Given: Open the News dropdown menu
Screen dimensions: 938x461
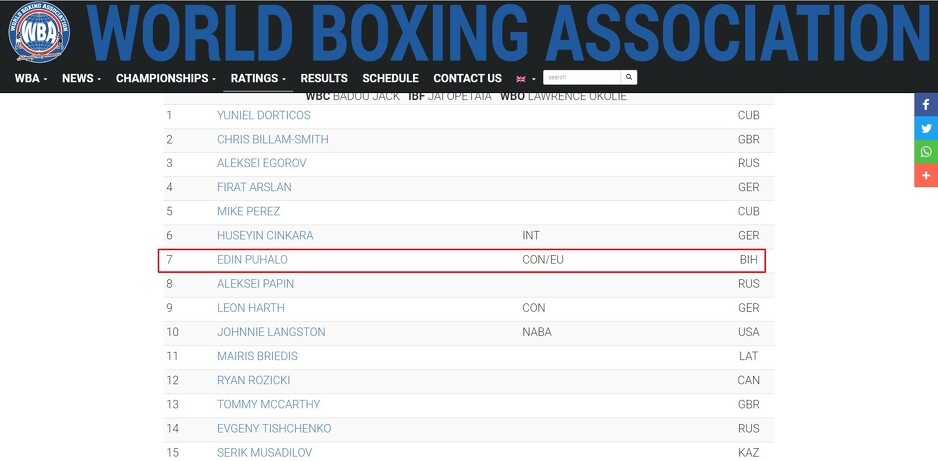Looking at the screenshot, I should tap(81, 78).
